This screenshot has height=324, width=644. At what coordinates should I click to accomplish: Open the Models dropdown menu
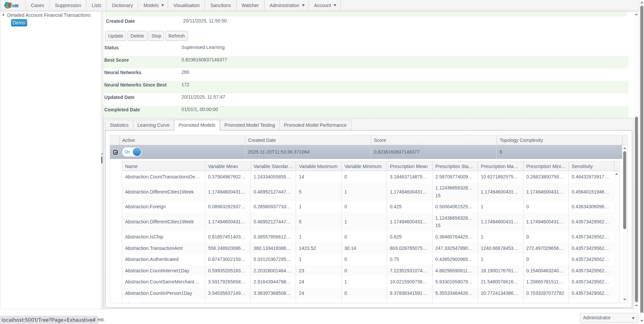click(x=153, y=5)
